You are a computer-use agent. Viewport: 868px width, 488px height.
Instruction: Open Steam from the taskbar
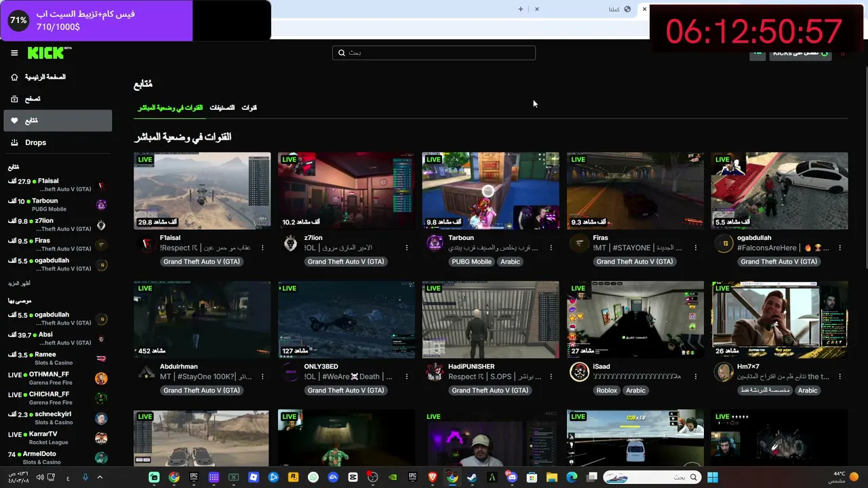(x=472, y=477)
